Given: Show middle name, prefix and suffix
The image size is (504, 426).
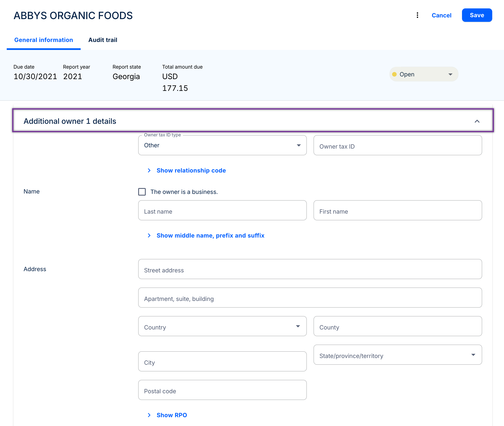Looking at the screenshot, I should pyautogui.click(x=210, y=235).
